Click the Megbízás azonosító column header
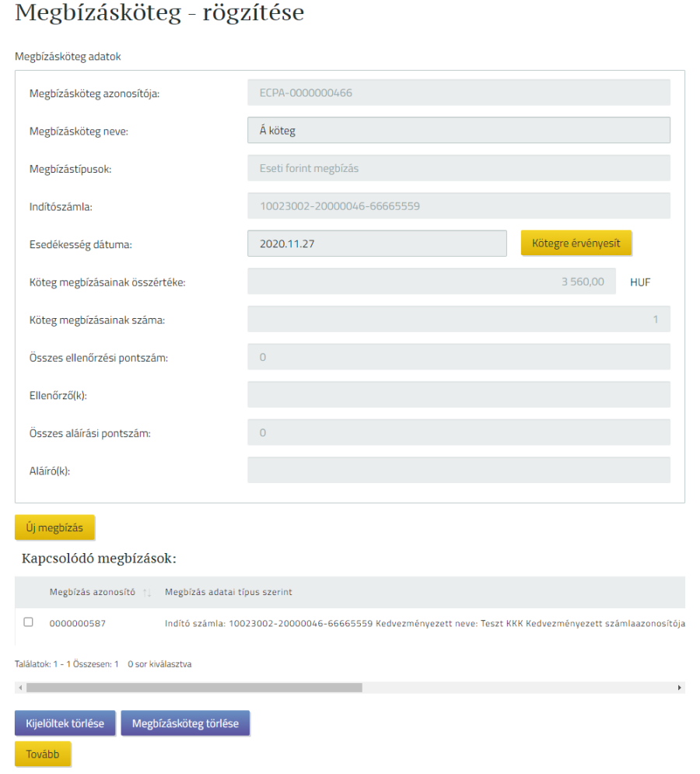The image size is (700, 774). [x=93, y=594]
